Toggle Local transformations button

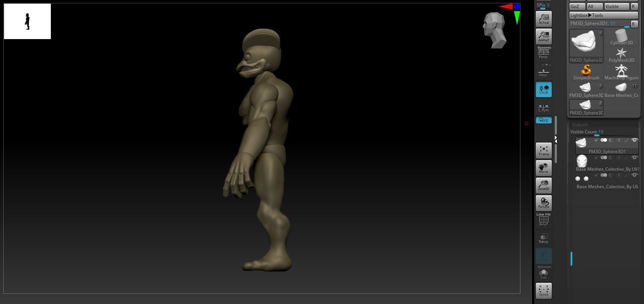(543, 89)
